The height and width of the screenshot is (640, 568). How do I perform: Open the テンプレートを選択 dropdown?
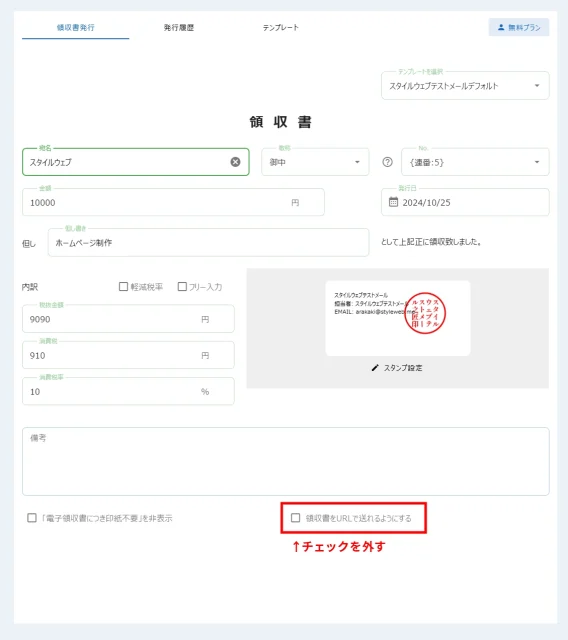click(465, 86)
